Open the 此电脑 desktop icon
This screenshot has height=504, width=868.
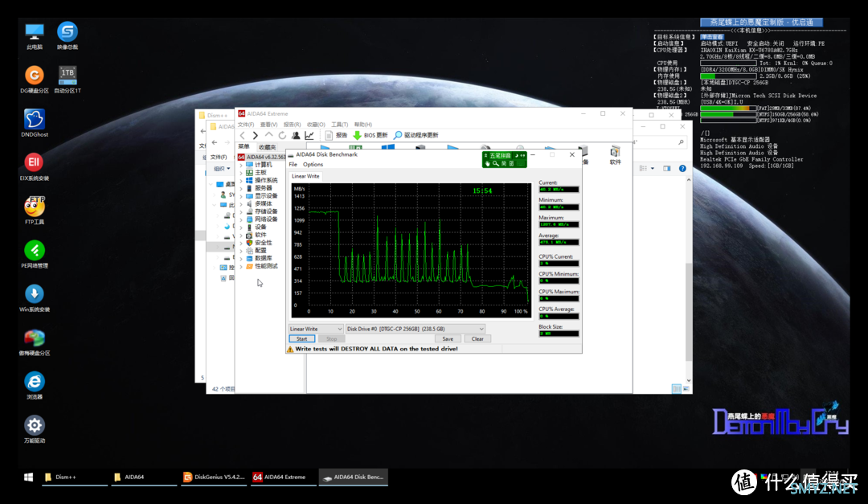click(35, 36)
